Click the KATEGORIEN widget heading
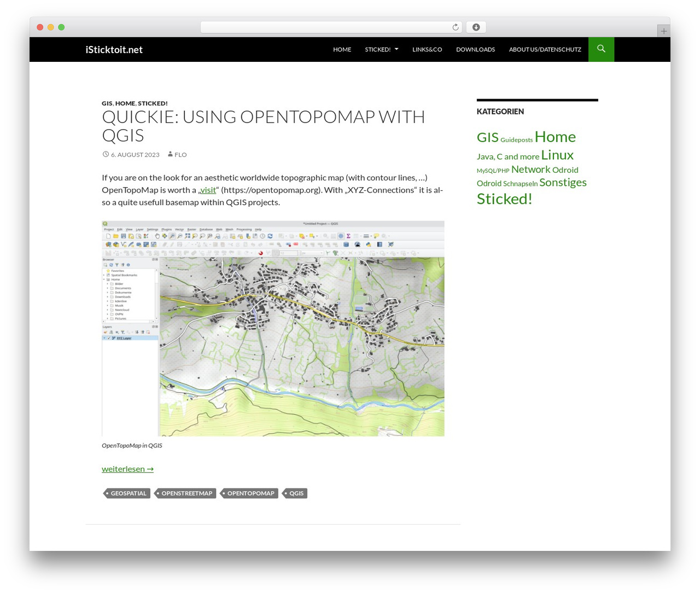The height and width of the screenshot is (593, 700). tap(500, 112)
